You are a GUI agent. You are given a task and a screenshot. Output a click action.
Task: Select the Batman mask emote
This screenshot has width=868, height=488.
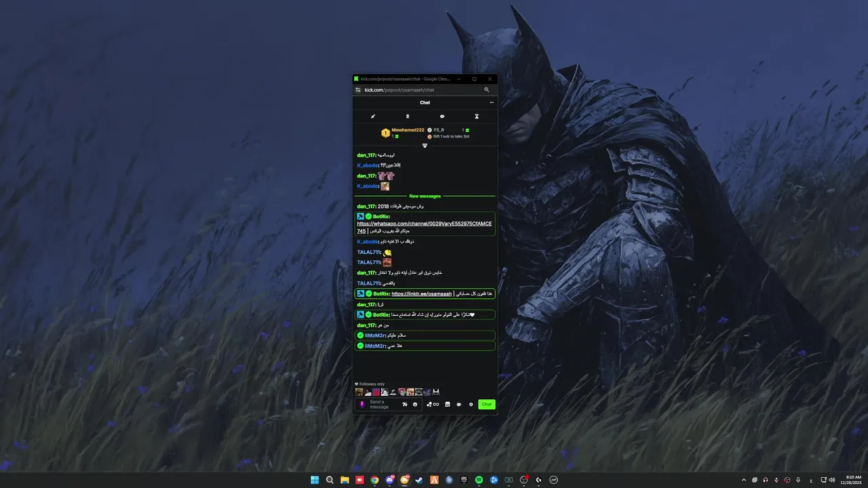pos(436,392)
